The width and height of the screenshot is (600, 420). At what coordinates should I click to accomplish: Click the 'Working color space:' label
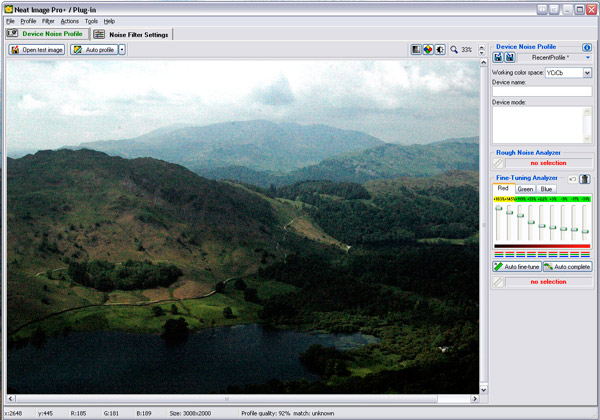click(518, 73)
